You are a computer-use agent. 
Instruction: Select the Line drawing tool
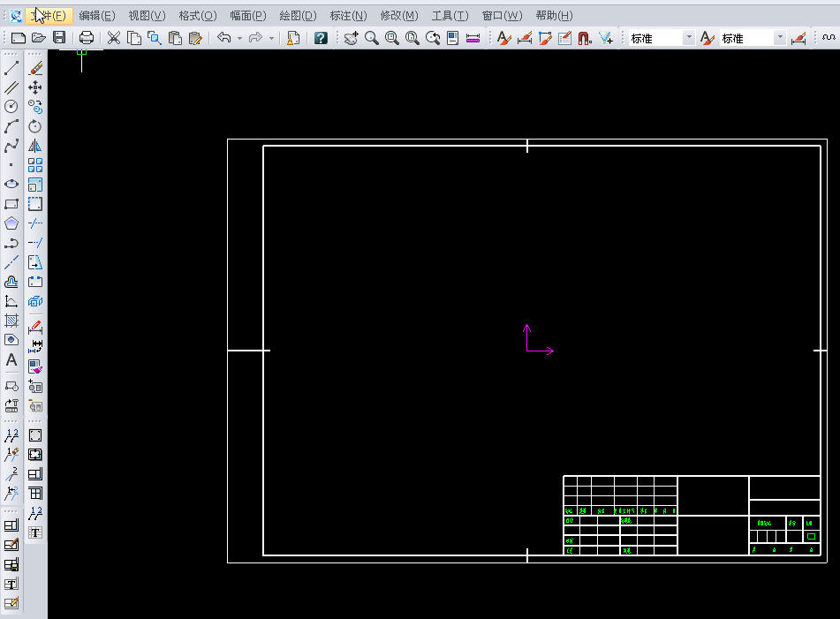11,68
